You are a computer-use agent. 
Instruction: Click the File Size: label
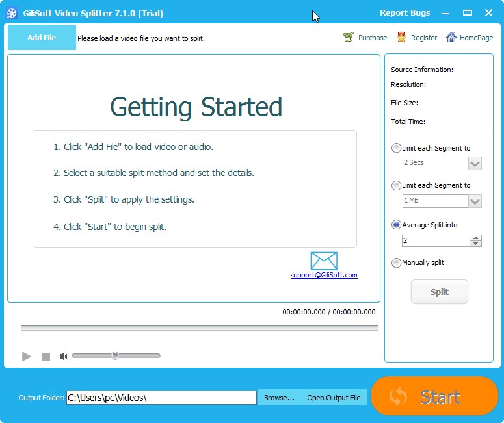tap(405, 103)
